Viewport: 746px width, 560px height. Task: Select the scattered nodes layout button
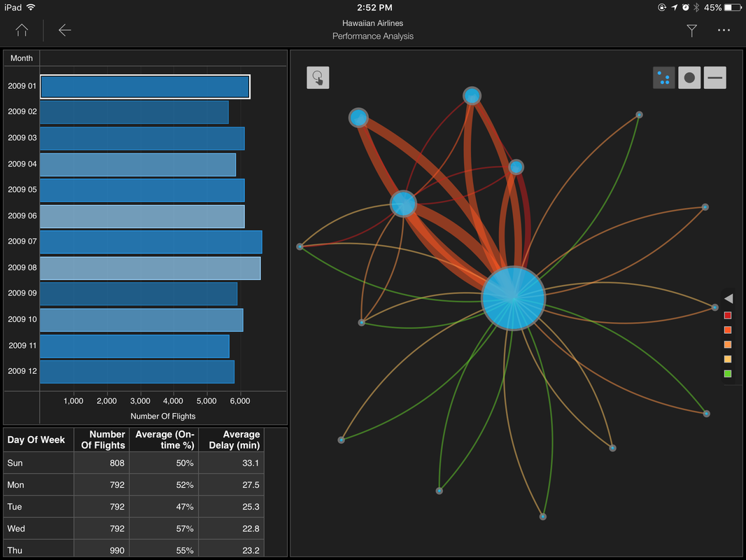point(663,78)
